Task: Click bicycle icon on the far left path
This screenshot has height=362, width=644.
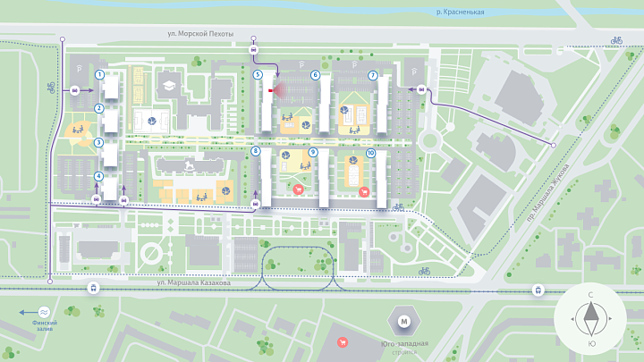Action: 50,88
